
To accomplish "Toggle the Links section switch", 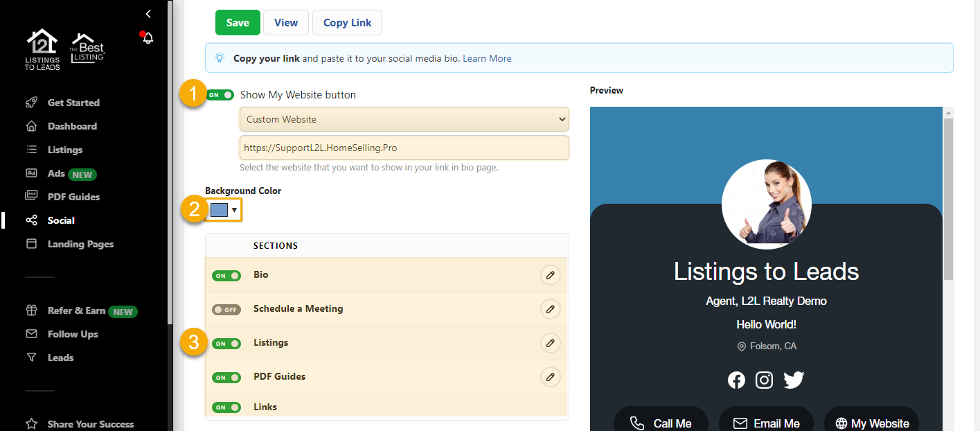I will point(226,407).
